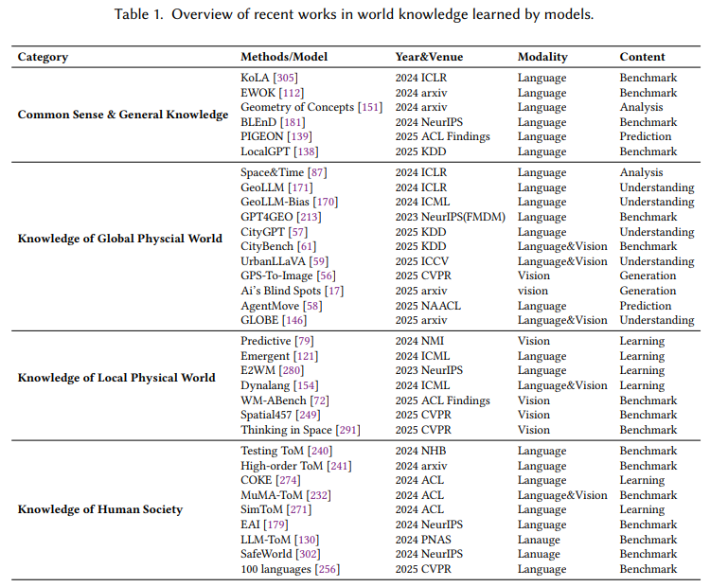Open citation 170 beside GeoLLM-Bias
This screenshot has width=728, height=587.
pos(325,202)
